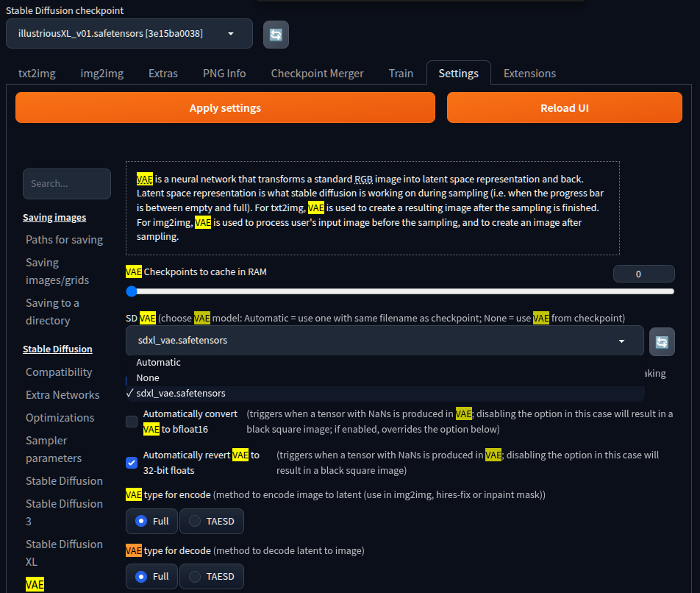Select Full for VAE decode type
The width and height of the screenshot is (700, 593).
[x=151, y=577]
